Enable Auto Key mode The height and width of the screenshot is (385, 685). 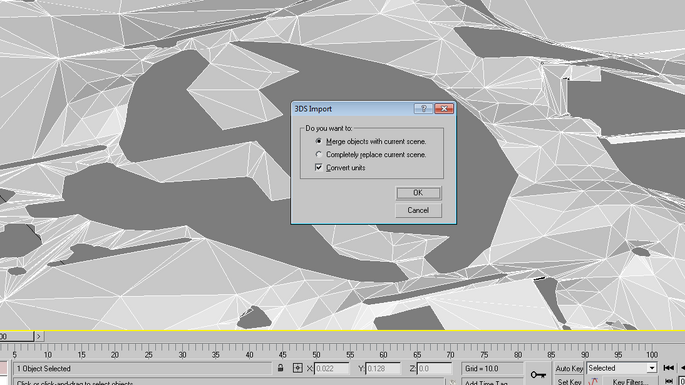[569, 368]
